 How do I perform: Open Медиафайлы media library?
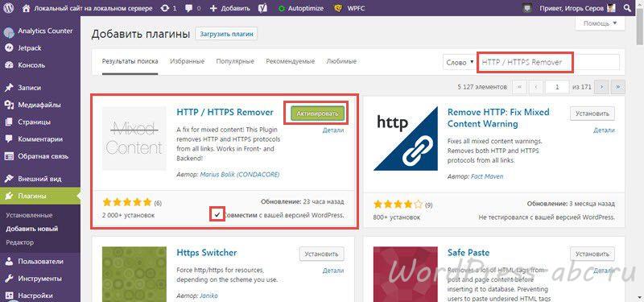(x=40, y=105)
